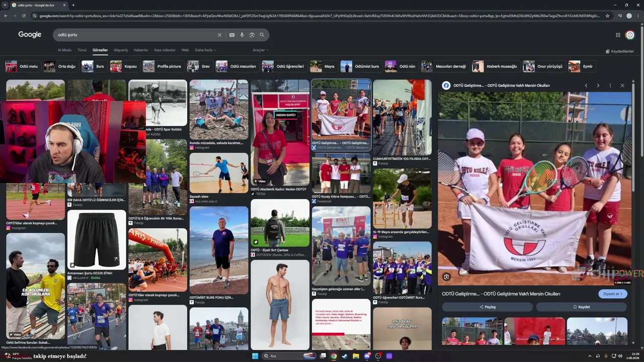Filter images by 'Mezunları derneği' chip
The height and width of the screenshot is (362, 644).
coord(445,66)
